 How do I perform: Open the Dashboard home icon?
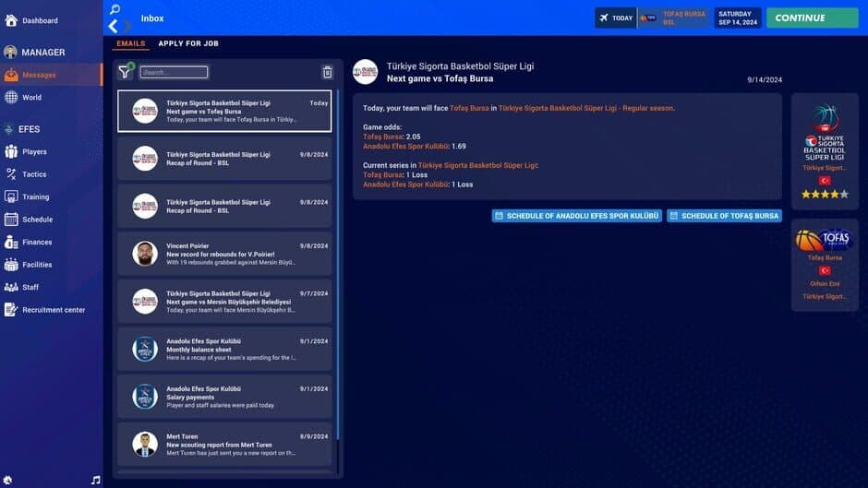10,20
